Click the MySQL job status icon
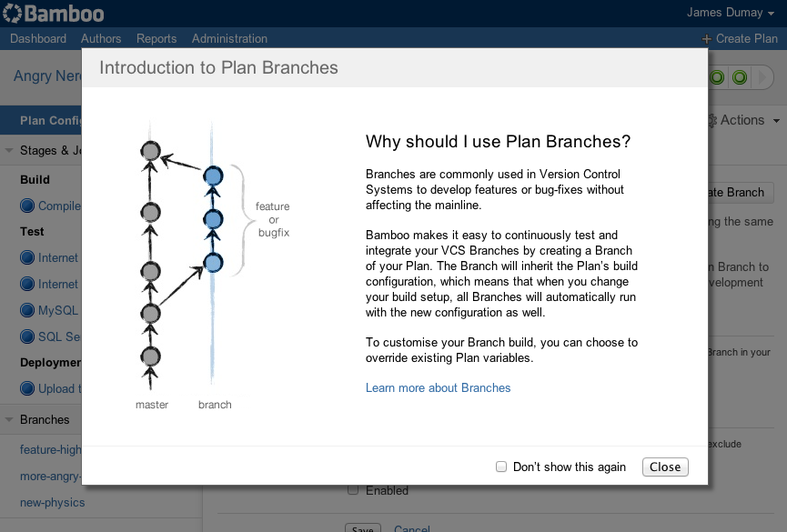This screenshot has height=532, width=787. pos(27,310)
